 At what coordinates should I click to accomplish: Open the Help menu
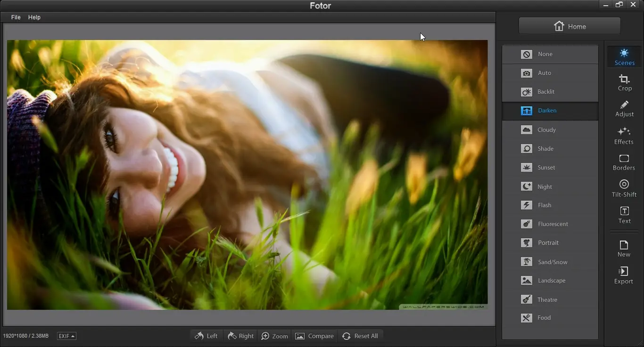coord(34,17)
